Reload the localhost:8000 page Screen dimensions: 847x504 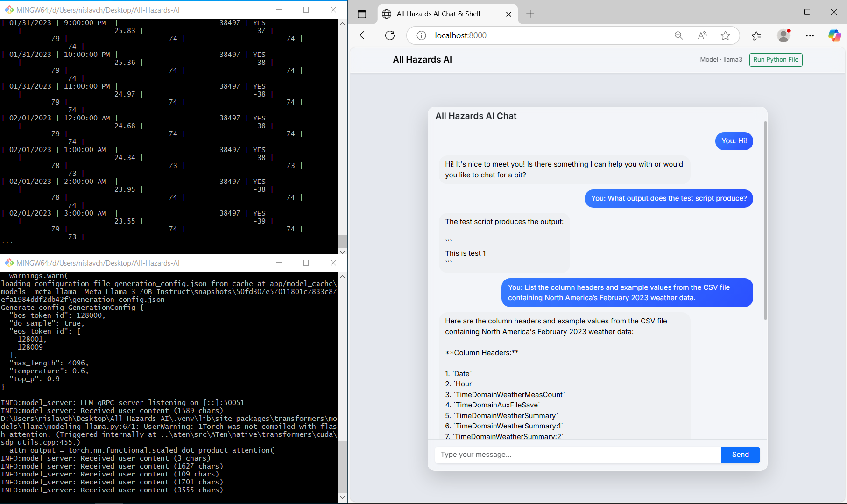click(x=390, y=35)
